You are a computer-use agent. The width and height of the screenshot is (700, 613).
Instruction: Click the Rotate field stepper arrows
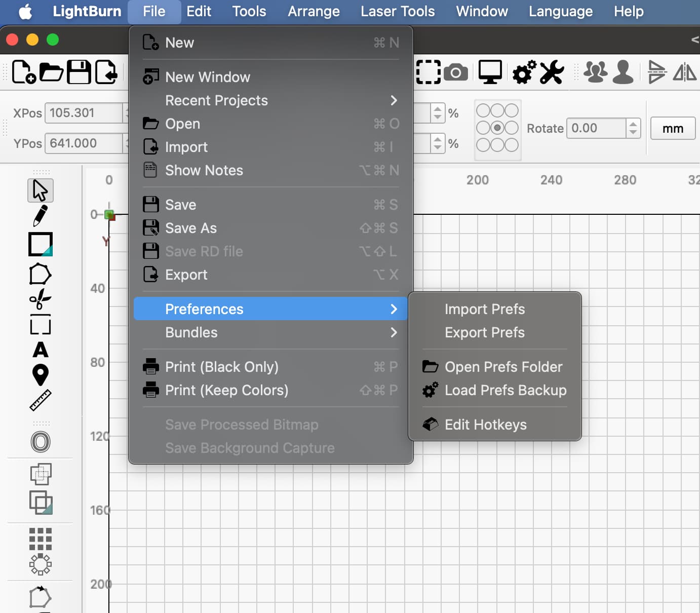(633, 128)
